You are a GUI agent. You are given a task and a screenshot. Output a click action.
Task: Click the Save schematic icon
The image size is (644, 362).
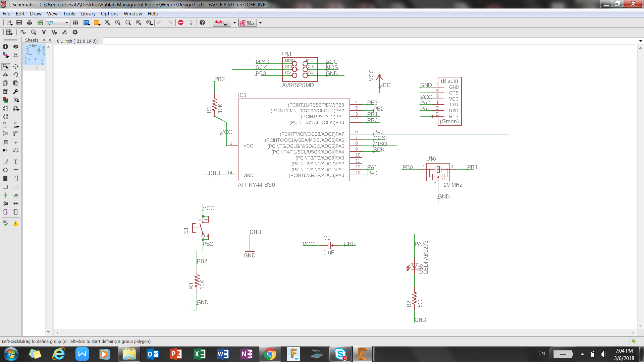(x=19, y=22)
